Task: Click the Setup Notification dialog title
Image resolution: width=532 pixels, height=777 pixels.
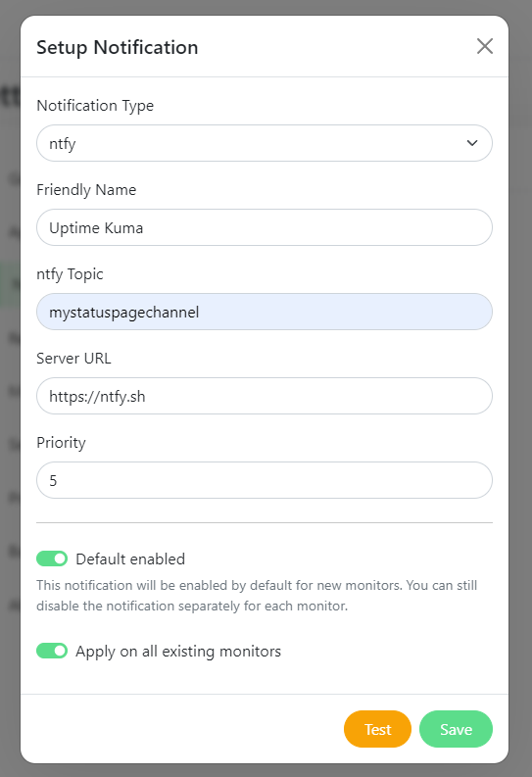Action: [x=118, y=48]
